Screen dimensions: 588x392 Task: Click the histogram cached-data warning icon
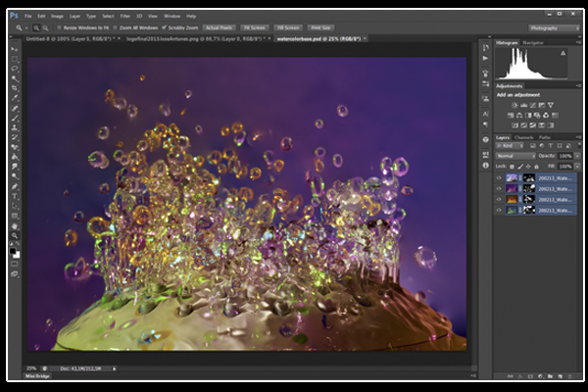563,53
